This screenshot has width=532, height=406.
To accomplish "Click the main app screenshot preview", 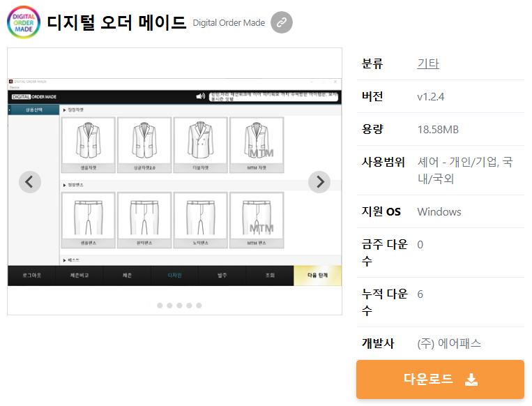I will 174,182.
